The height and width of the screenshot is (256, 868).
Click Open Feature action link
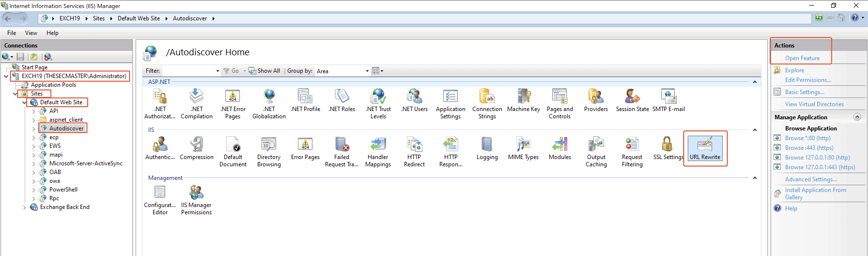coord(802,58)
